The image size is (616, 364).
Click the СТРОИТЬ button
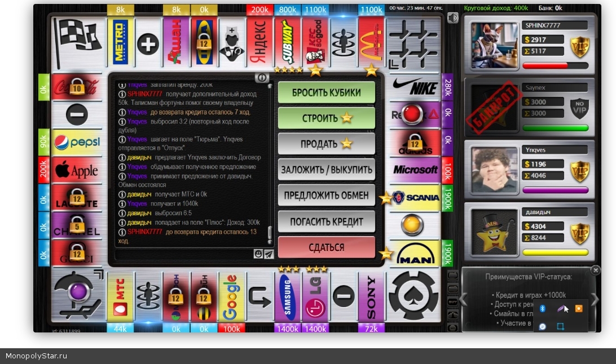[x=327, y=118]
